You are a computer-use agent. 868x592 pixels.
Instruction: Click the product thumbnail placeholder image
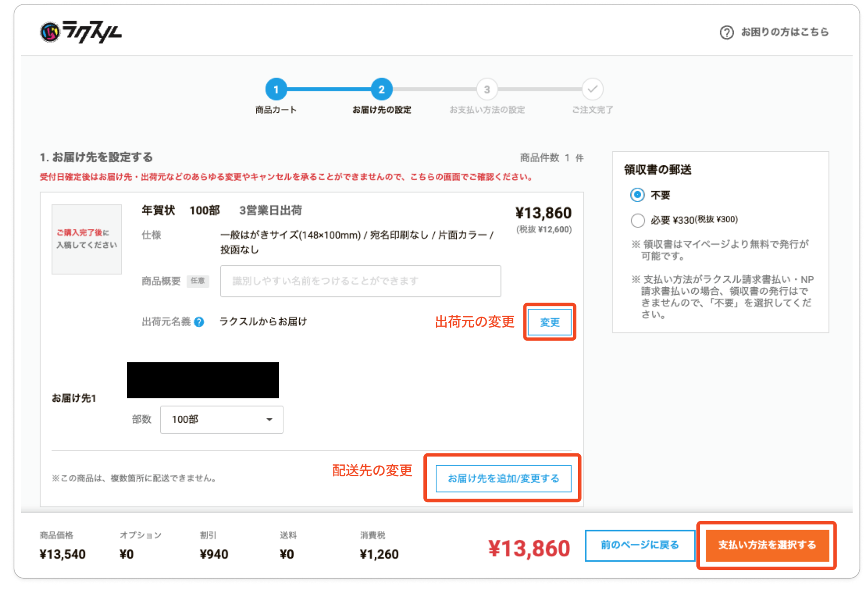point(86,239)
